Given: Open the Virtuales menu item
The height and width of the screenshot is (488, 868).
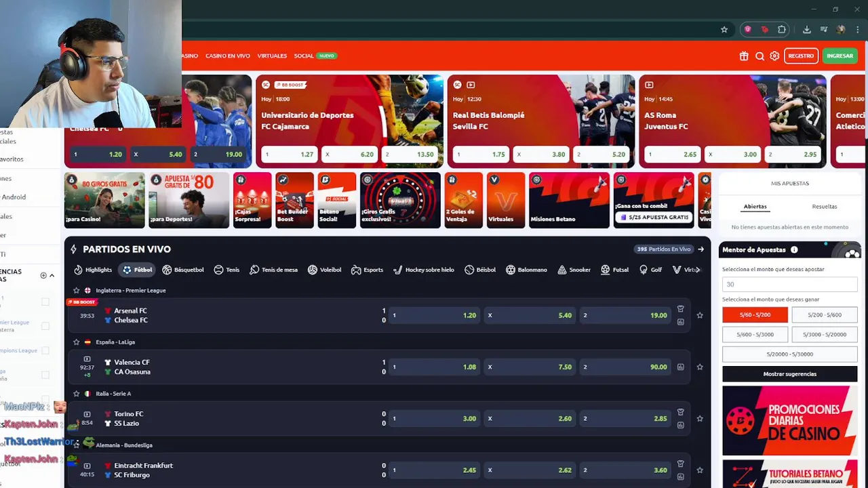Looking at the screenshot, I should coord(272,56).
